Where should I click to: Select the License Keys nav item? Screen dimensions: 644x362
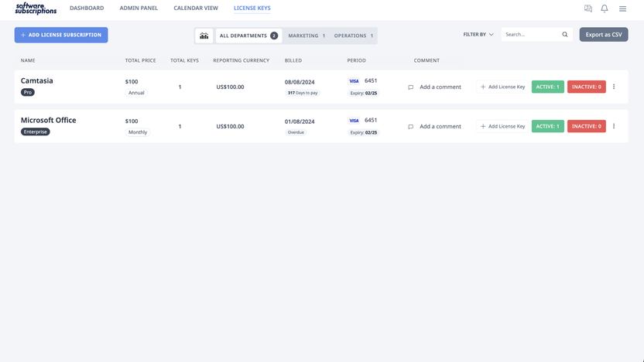(252, 8)
